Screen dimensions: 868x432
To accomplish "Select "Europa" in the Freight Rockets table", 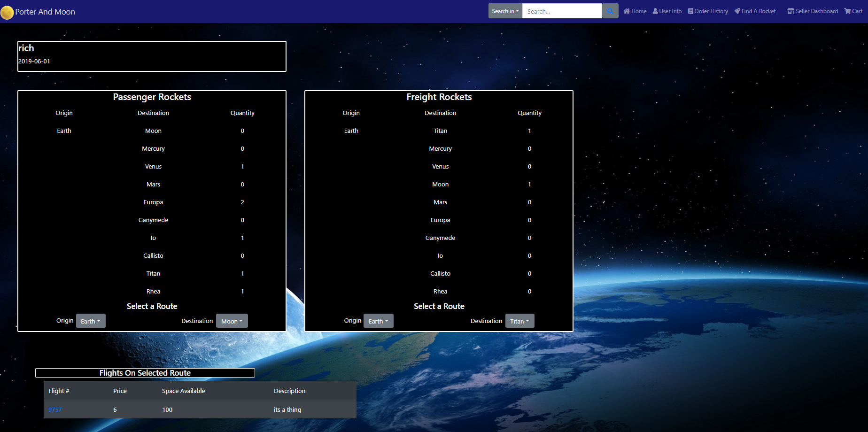I will [441, 220].
